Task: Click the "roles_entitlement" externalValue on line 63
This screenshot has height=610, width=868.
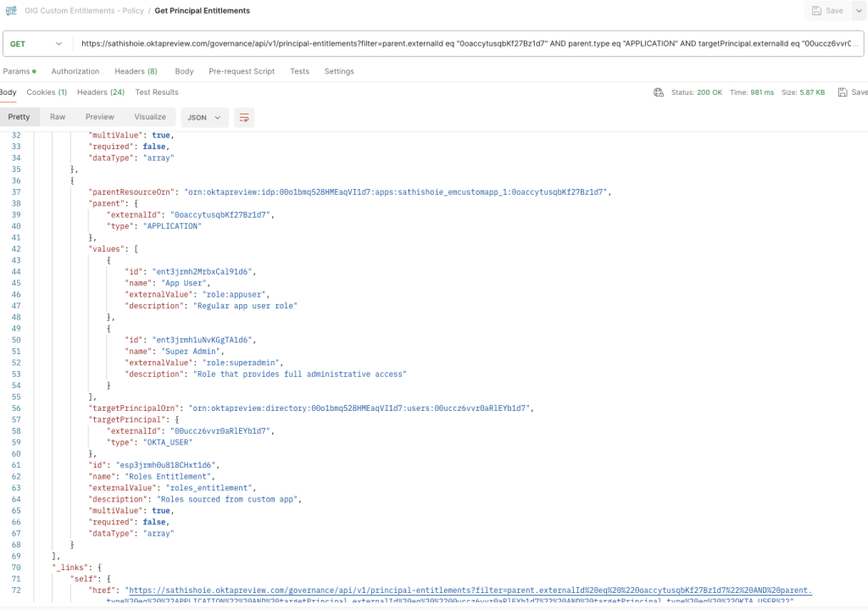Action: tap(209, 488)
